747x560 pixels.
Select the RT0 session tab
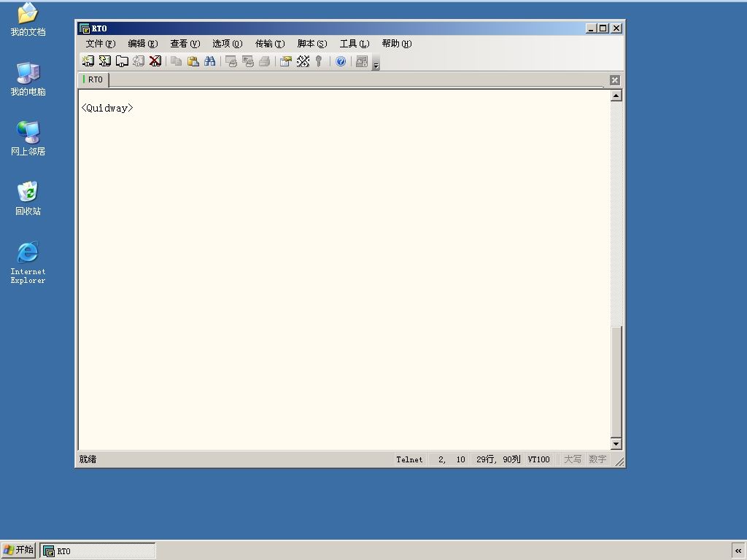pyautogui.click(x=93, y=79)
